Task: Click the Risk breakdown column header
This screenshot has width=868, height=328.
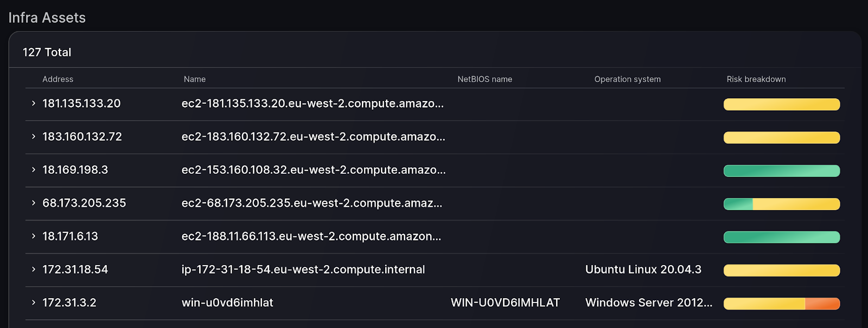Action: 756,79
